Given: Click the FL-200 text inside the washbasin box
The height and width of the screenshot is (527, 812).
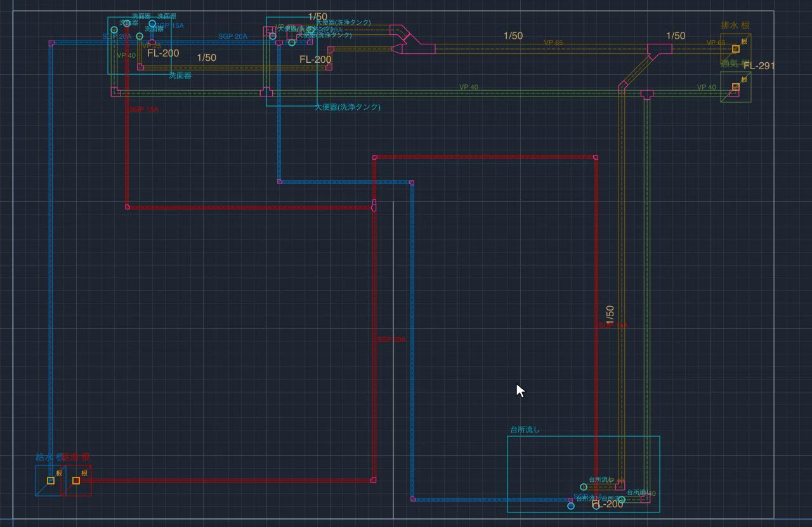Looking at the screenshot, I should tap(164, 53).
